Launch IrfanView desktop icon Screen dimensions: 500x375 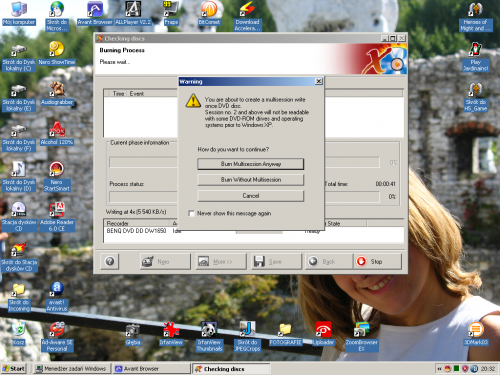tap(171, 333)
